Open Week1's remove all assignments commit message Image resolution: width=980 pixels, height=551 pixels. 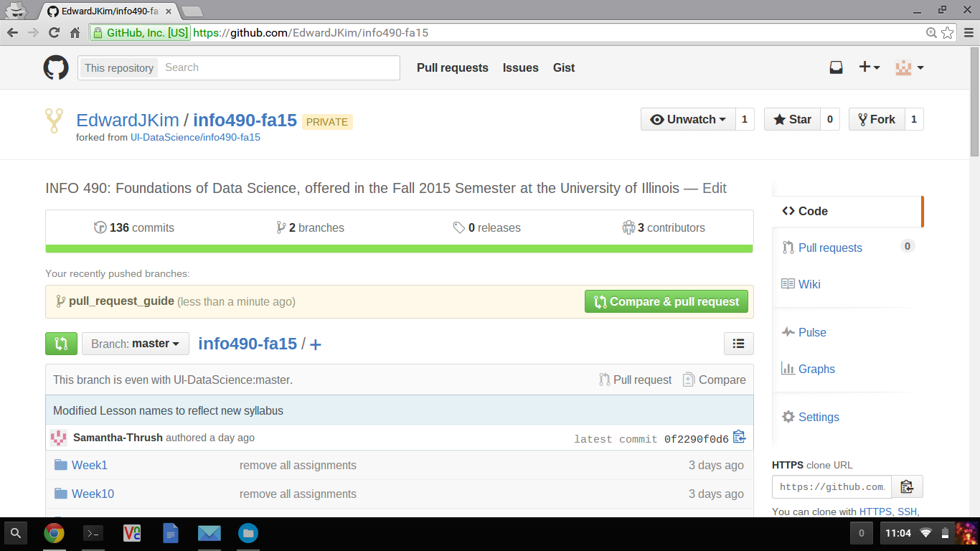[298, 465]
